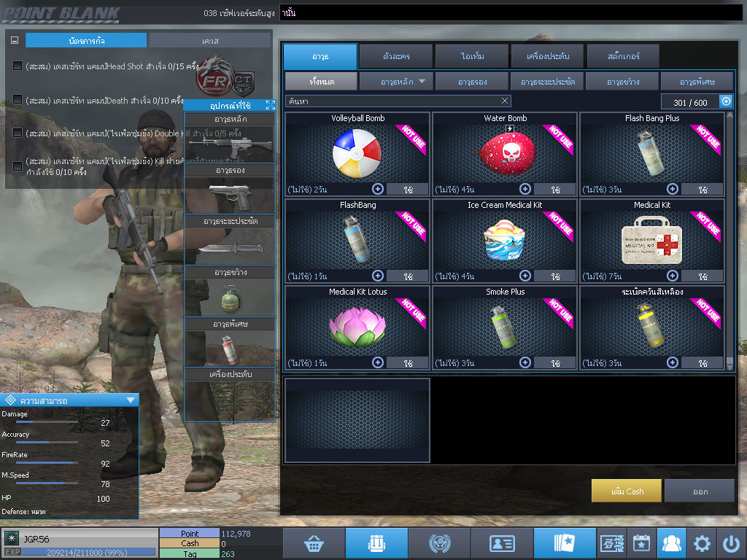Image resolution: width=747 pixels, height=560 pixels.
Task: Click the JGR56 player name
Action: tap(36, 539)
